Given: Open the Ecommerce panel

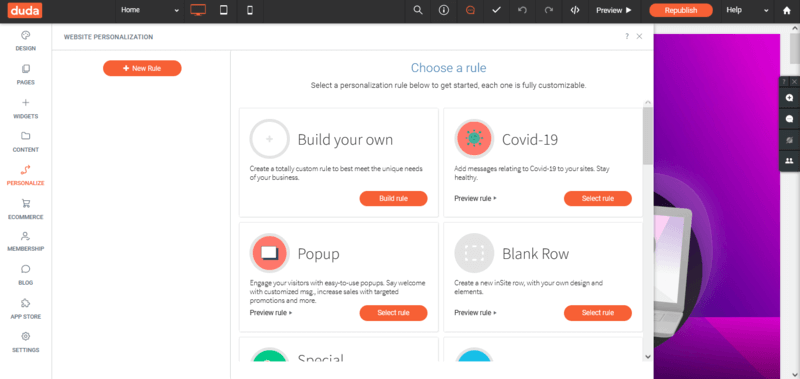Looking at the screenshot, I should 26,209.
